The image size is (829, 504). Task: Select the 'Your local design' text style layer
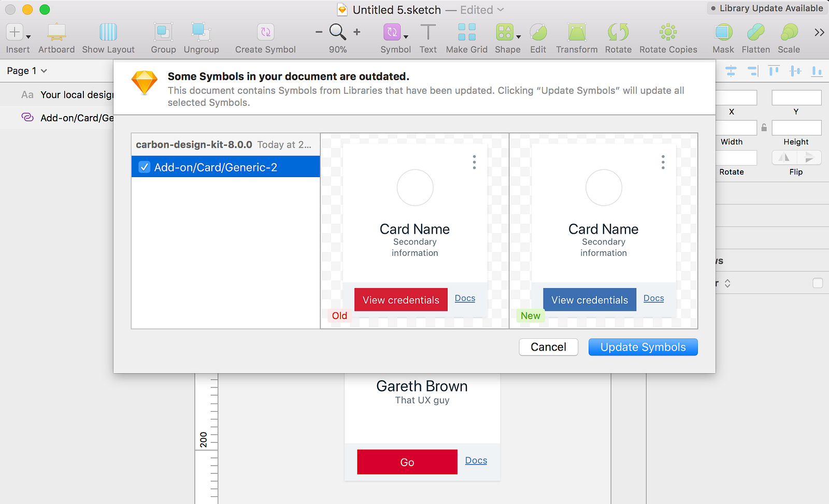(57, 94)
